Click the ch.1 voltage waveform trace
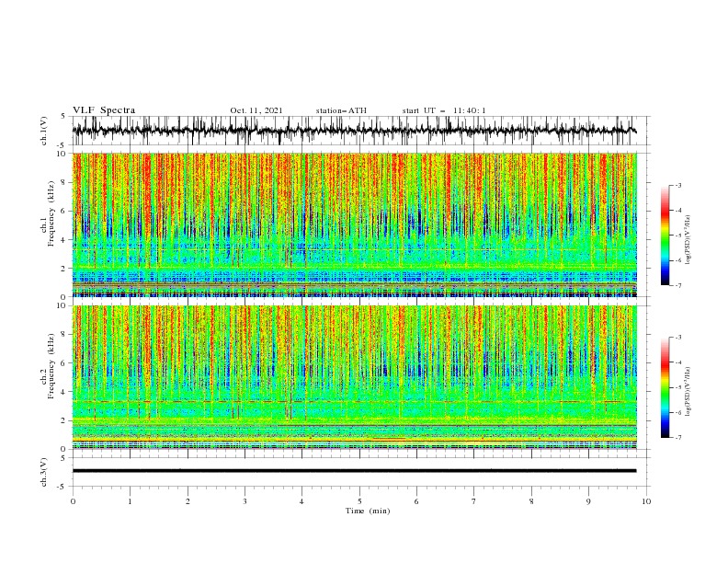 (x=354, y=131)
